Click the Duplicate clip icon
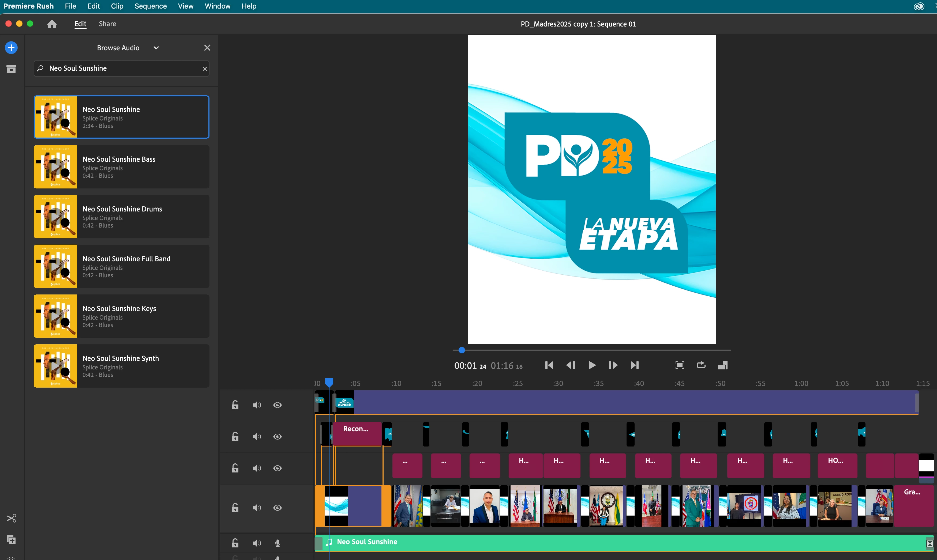Screen dimensions: 937x560 (11, 540)
